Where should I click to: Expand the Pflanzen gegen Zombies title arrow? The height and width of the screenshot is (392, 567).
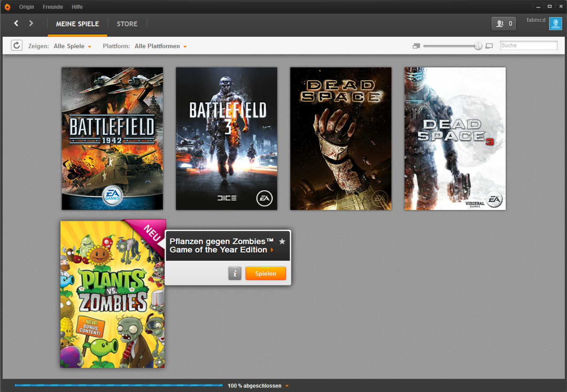tap(272, 250)
